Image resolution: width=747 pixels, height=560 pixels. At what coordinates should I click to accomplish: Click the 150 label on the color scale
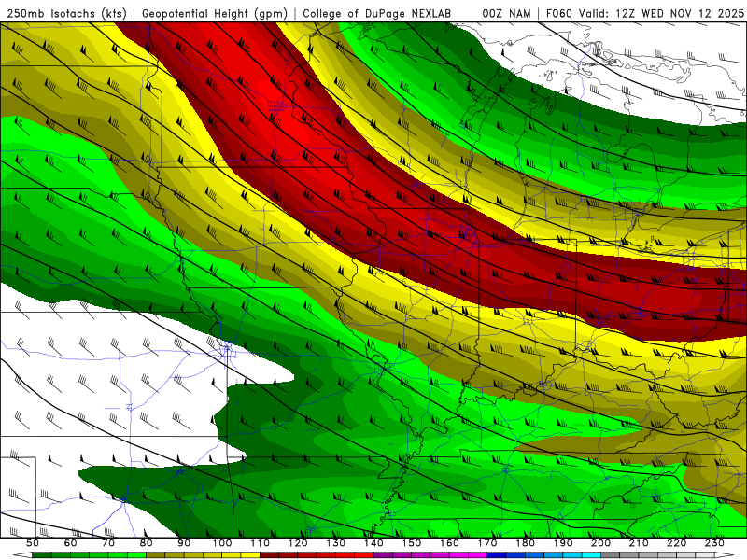click(x=412, y=543)
